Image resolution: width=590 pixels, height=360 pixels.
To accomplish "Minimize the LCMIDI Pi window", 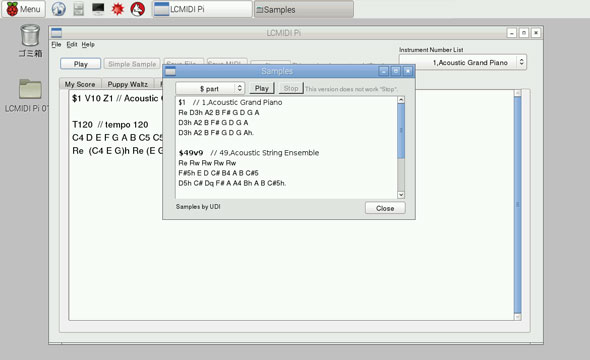I will pyautogui.click(x=512, y=33).
